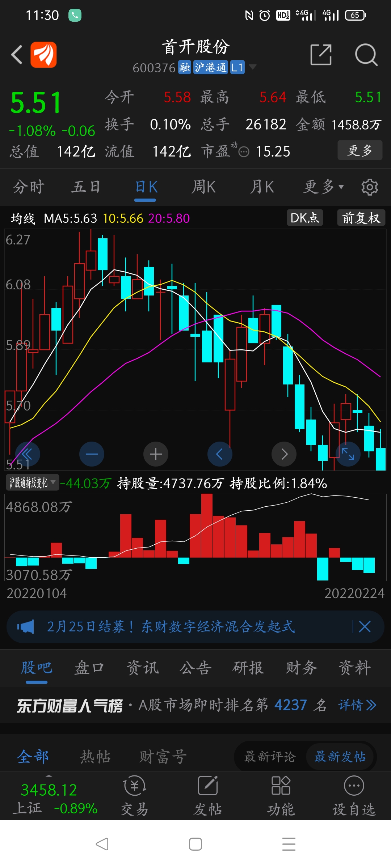
Task: Move chart left one candle
Action: click(x=220, y=454)
